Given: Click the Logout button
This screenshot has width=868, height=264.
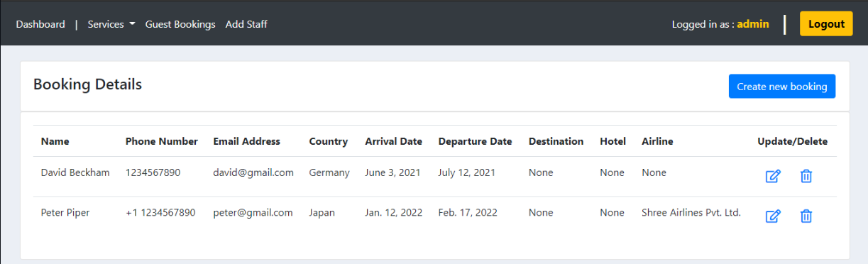Looking at the screenshot, I should point(826,23).
